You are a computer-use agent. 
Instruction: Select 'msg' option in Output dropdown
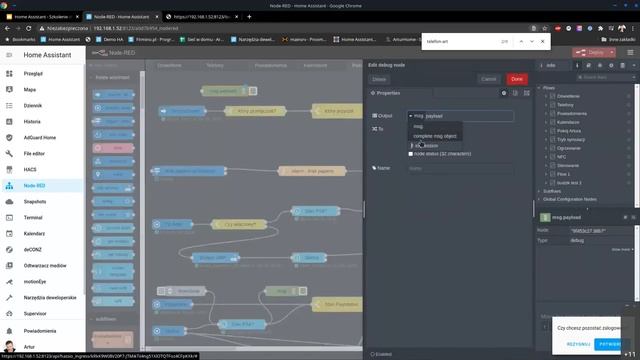tap(435, 127)
